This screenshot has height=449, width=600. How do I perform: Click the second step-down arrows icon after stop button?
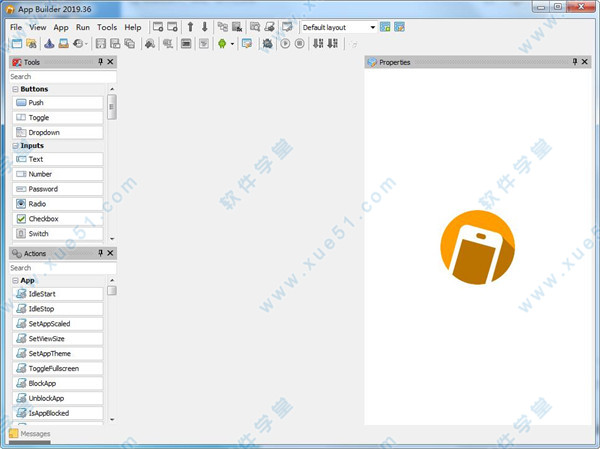(x=333, y=44)
